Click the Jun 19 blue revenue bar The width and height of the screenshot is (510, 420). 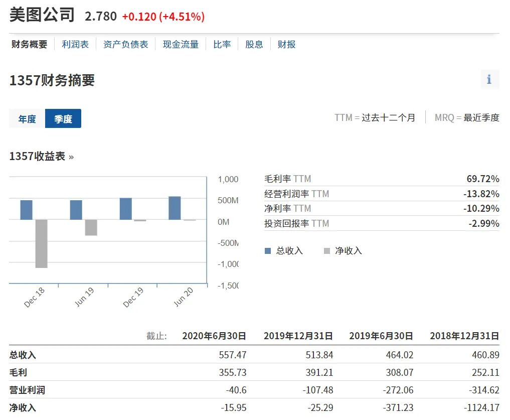pyautogui.click(x=76, y=210)
